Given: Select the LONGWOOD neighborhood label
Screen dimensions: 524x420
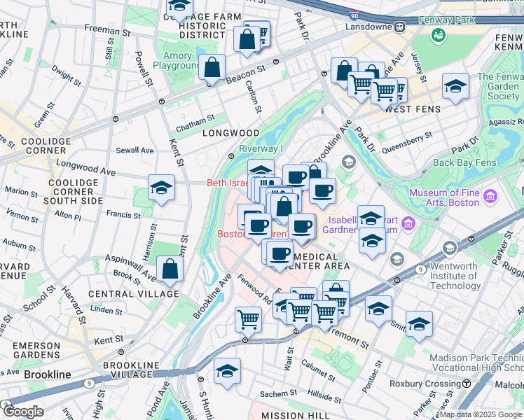Looking at the screenshot, I should coord(231,133).
